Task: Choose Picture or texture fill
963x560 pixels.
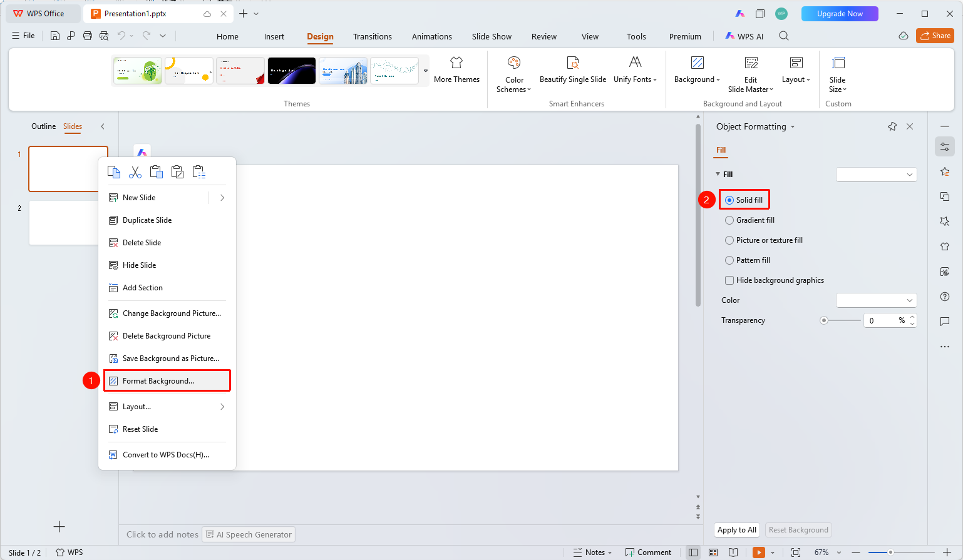Action: pyautogui.click(x=763, y=240)
